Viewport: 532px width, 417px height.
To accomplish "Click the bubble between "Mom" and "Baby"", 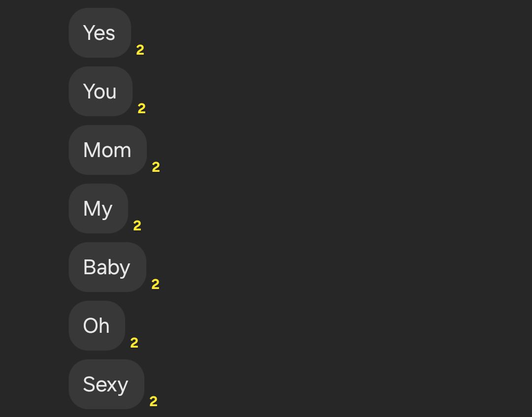I will (98, 209).
